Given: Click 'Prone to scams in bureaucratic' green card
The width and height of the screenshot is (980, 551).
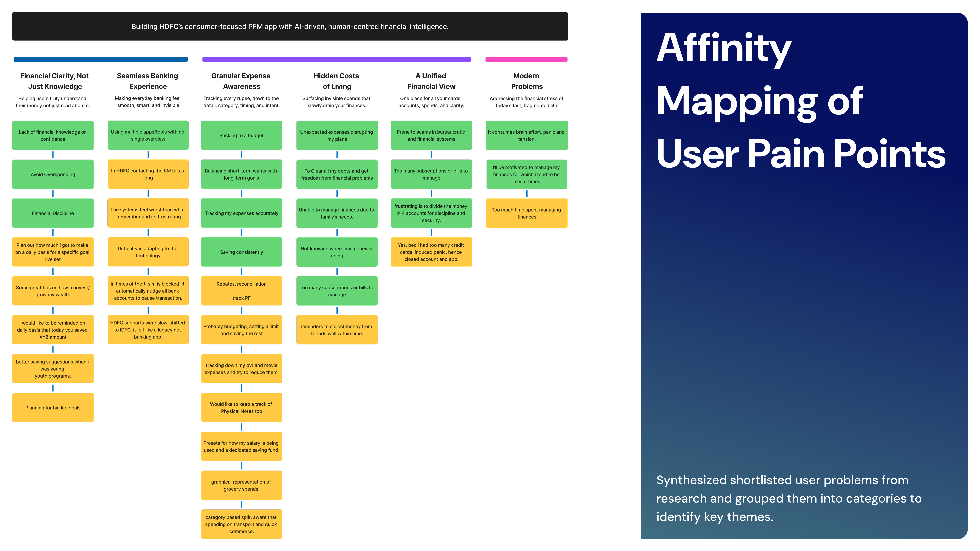Looking at the screenshot, I should (x=431, y=135).
